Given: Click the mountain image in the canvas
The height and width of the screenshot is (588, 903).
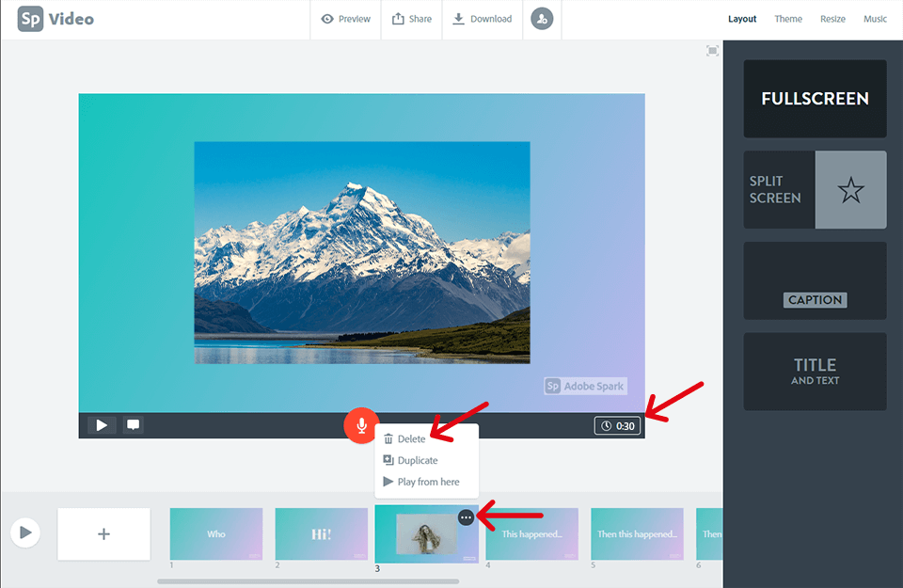Looking at the screenshot, I should pyautogui.click(x=361, y=252).
